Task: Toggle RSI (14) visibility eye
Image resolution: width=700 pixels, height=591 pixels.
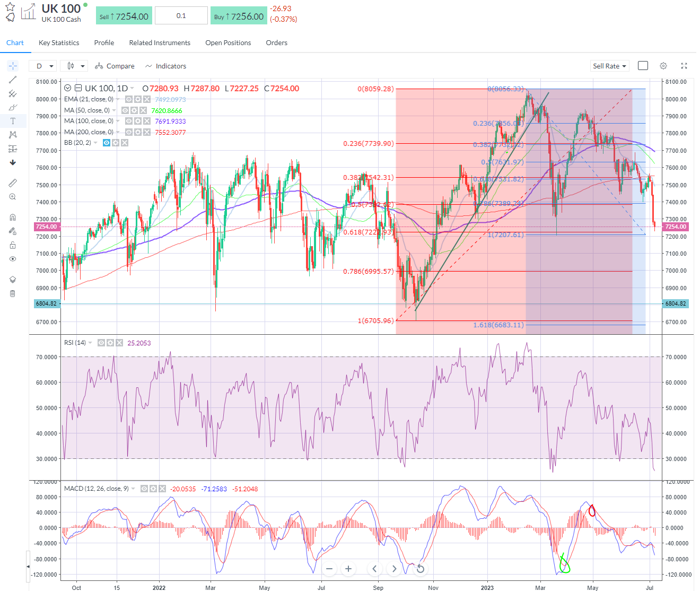Action: (x=101, y=343)
